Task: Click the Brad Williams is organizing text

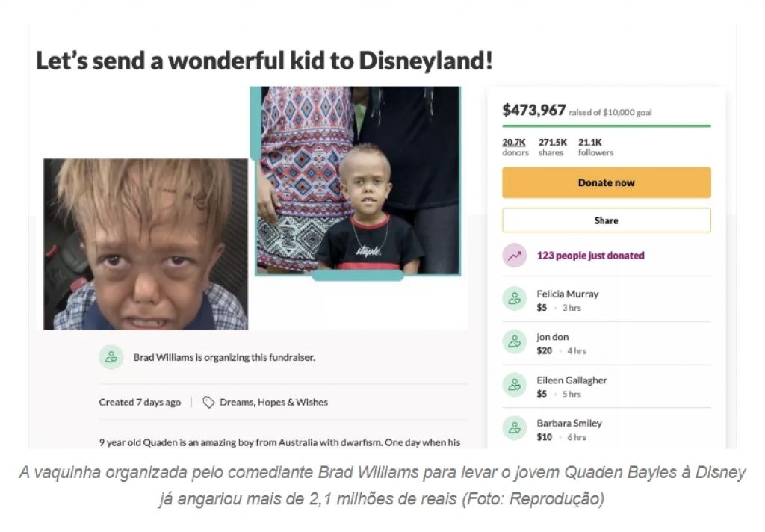Action: pyautogui.click(x=224, y=357)
